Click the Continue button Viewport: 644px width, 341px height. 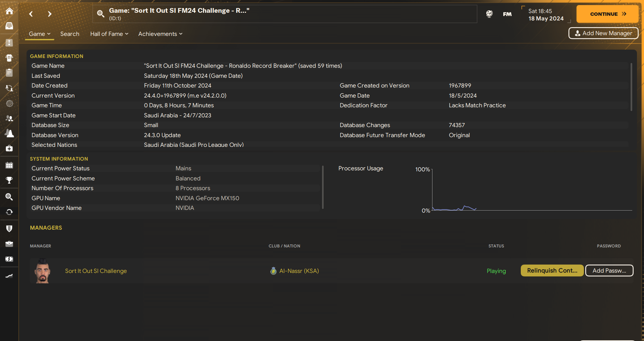coord(607,14)
